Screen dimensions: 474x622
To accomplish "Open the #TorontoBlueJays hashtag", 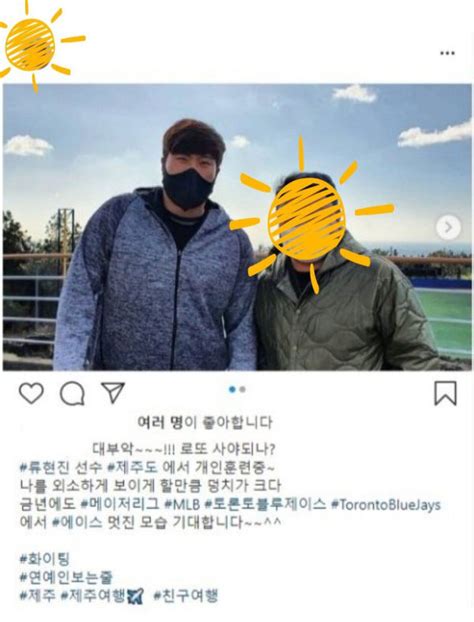I will 386,505.
